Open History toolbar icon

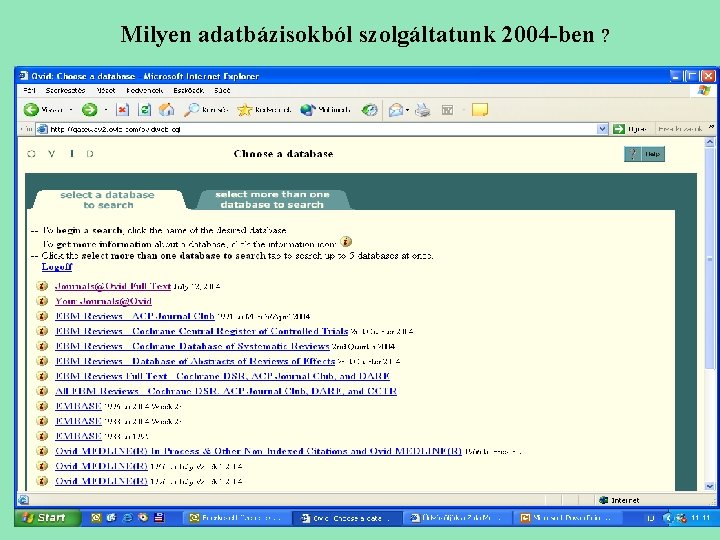(x=369, y=110)
